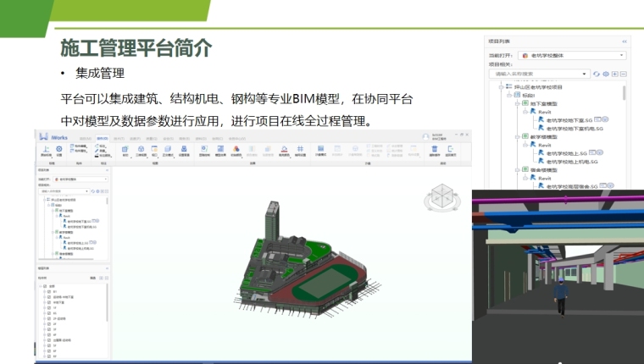Image resolution: width=644 pixels, height=364 pixels.
Task: Click the refresh icon in project list panel
Action: [x=596, y=74]
